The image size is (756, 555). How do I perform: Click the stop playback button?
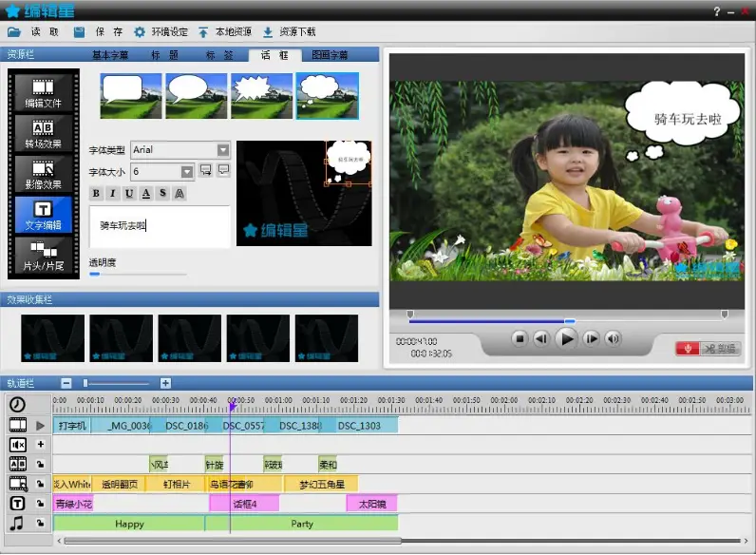pyautogui.click(x=520, y=338)
